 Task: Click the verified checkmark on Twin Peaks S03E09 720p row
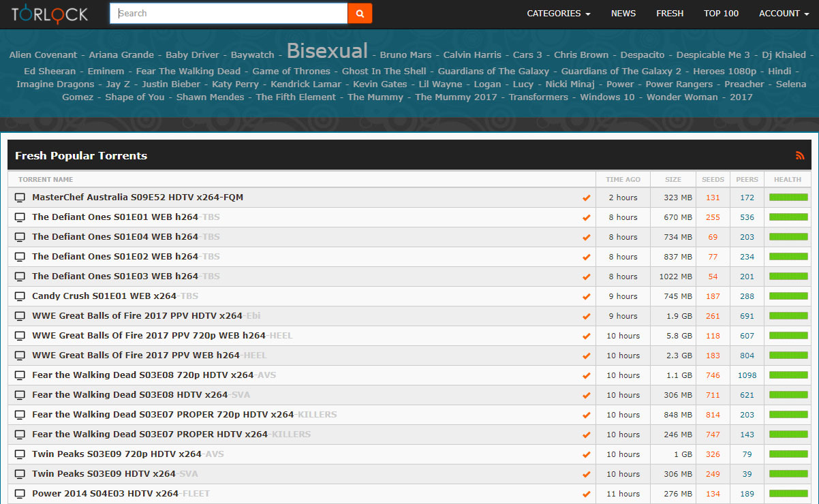tap(586, 455)
